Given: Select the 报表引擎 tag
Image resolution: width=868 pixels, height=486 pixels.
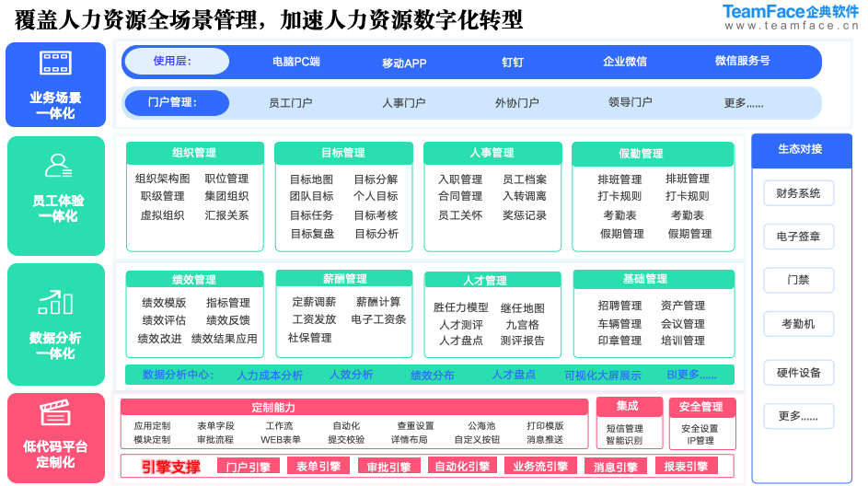Looking at the screenshot, I should [x=687, y=466].
